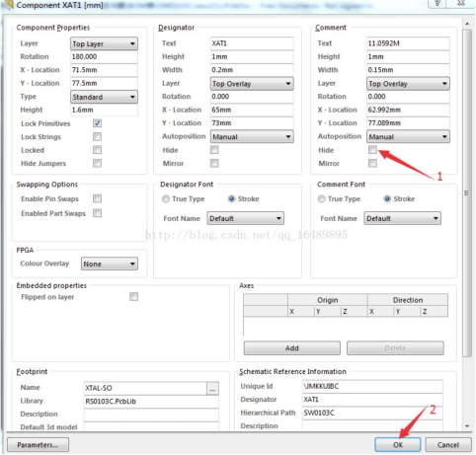Enable the Comment Hide checkbox
This screenshot has width=476, height=455.
(372, 150)
